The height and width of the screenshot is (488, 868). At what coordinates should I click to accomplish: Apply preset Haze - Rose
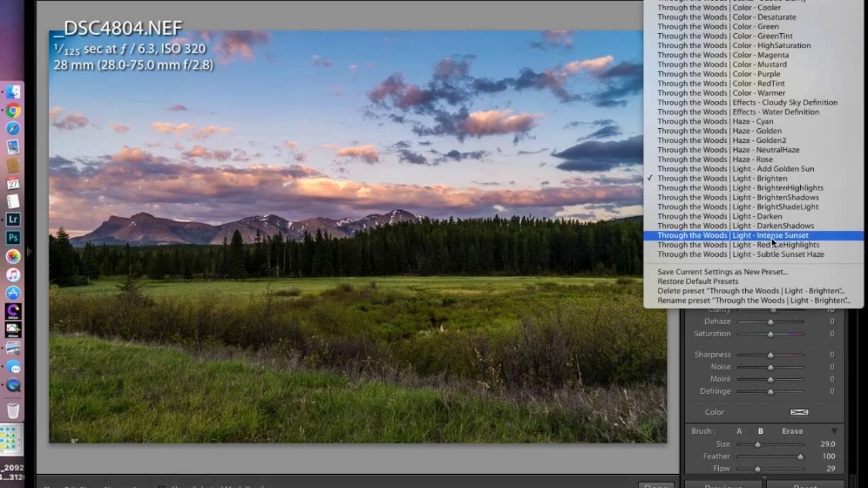click(x=753, y=159)
